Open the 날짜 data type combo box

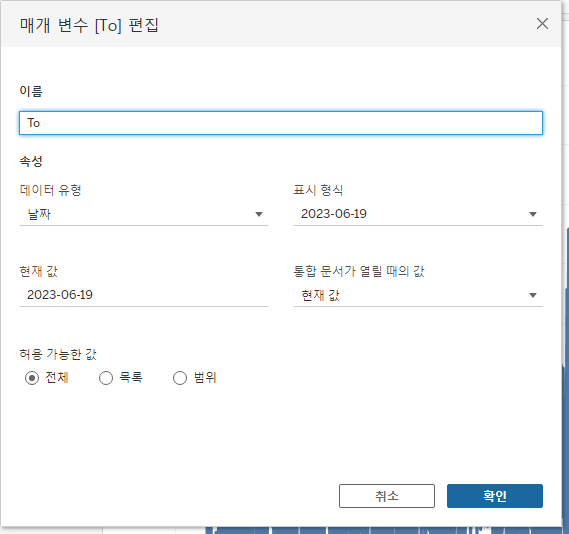(x=144, y=214)
